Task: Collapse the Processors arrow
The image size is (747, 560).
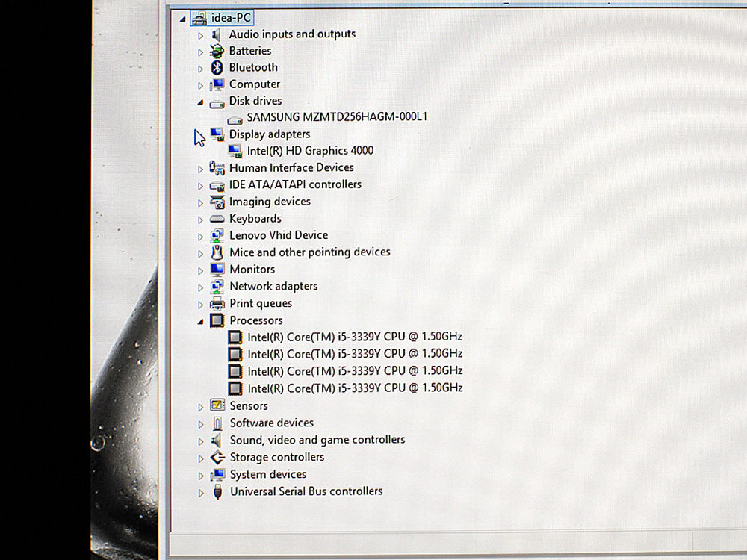Action: coord(200,323)
